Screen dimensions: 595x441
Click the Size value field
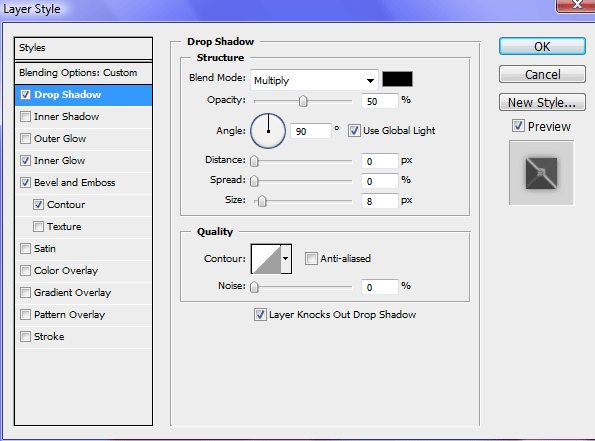tap(379, 201)
